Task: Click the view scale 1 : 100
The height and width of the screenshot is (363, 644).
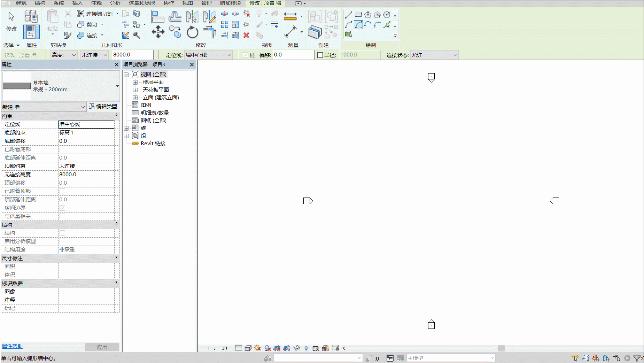Action: click(x=217, y=348)
